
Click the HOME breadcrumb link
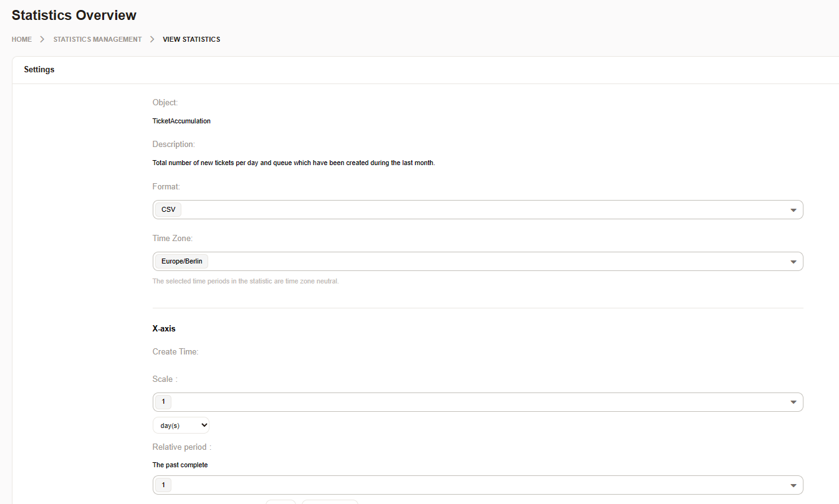click(x=21, y=39)
